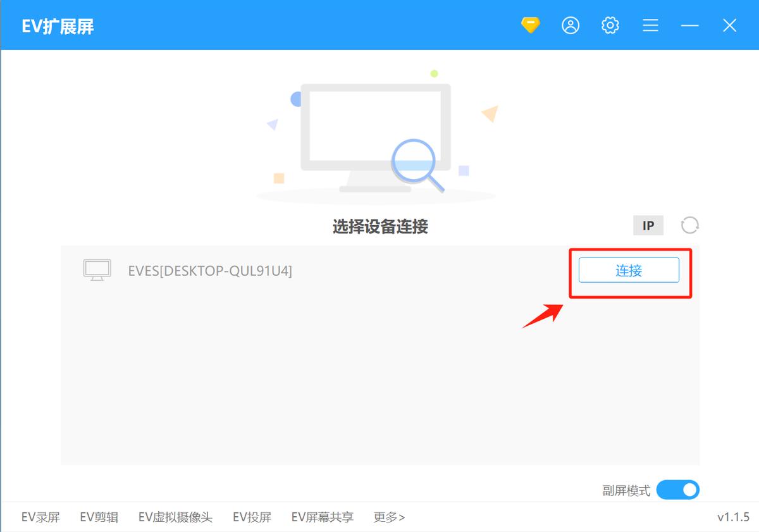Refresh the device list
The image size is (759, 532).
[x=689, y=225]
